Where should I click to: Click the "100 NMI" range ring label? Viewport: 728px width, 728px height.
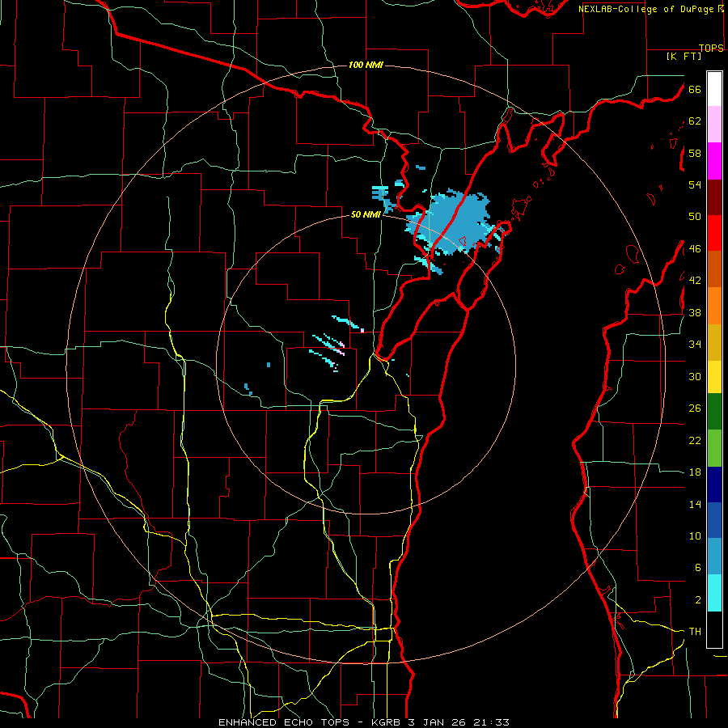(366, 65)
